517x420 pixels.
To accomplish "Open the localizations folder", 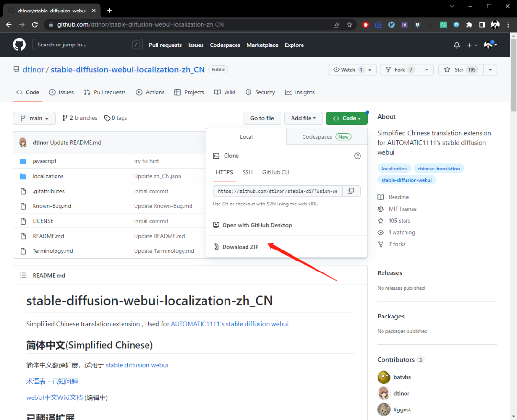I will 48,176.
